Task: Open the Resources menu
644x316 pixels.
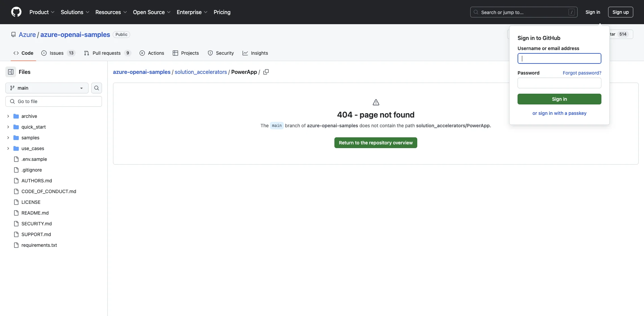Action: tap(111, 12)
